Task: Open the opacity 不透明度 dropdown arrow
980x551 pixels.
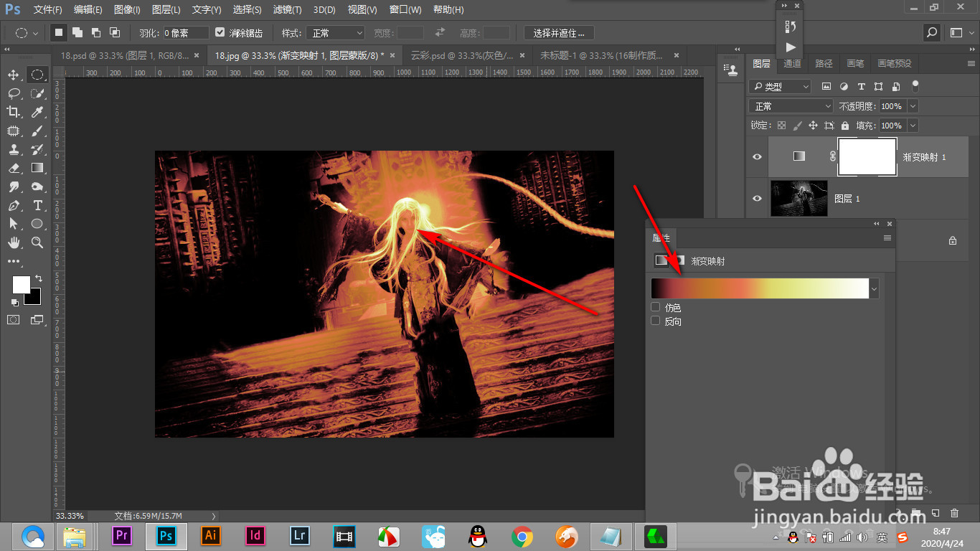Action: [x=913, y=105]
